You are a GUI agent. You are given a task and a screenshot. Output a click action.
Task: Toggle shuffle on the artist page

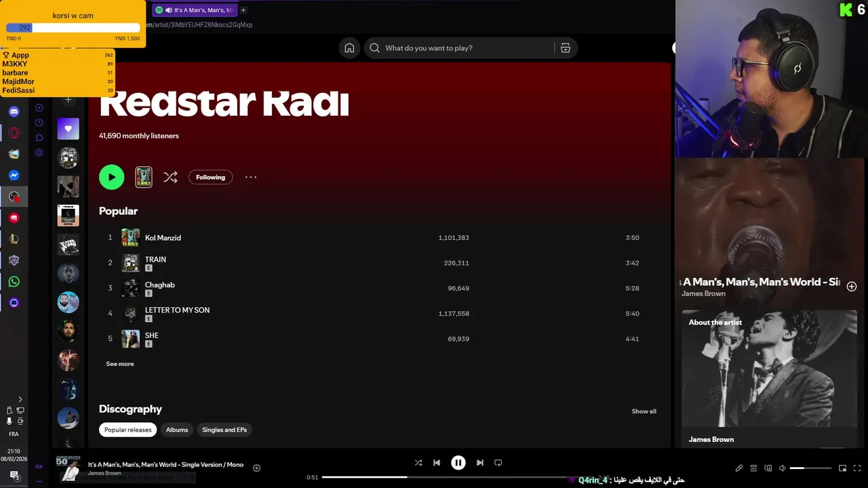point(170,177)
